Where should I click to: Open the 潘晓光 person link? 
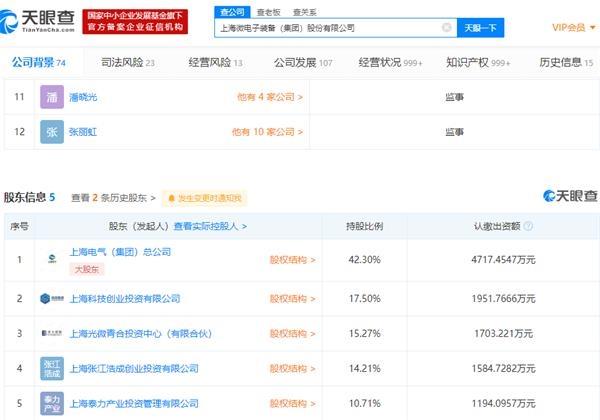coord(83,97)
